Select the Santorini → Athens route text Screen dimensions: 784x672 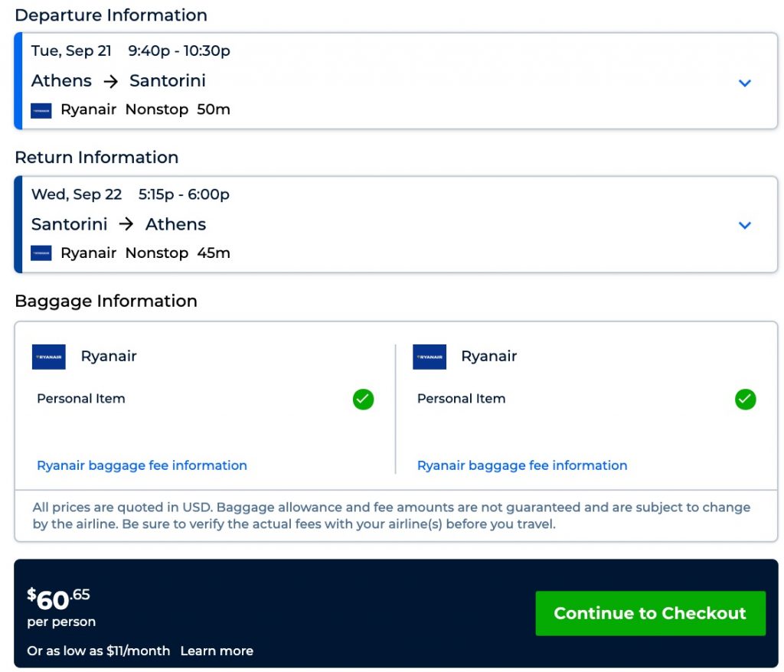click(119, 224)
